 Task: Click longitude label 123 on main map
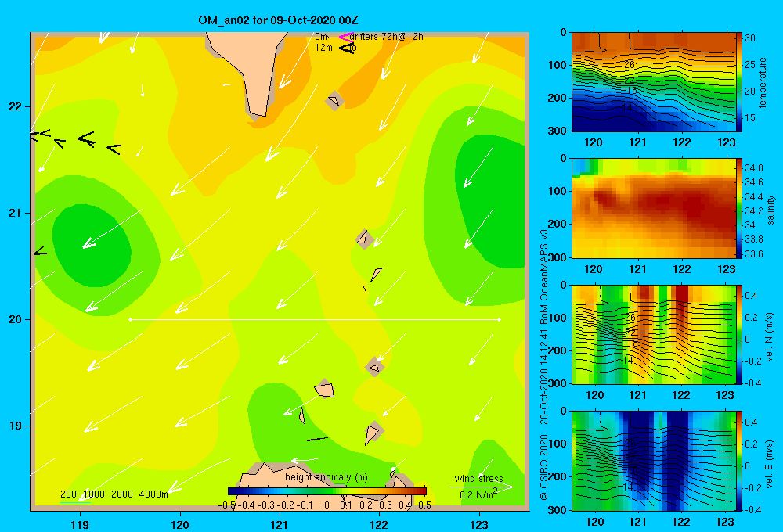pyautogui.click(x=479, y=525)
